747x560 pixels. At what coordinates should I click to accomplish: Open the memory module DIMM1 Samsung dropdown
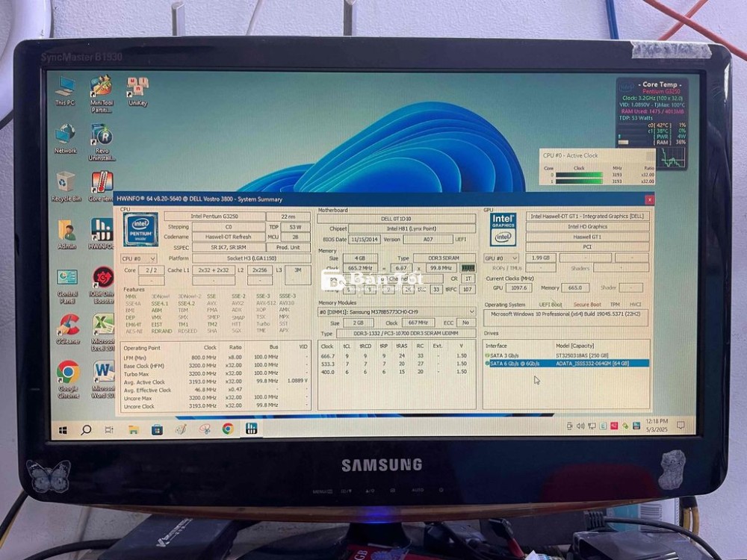397,312
